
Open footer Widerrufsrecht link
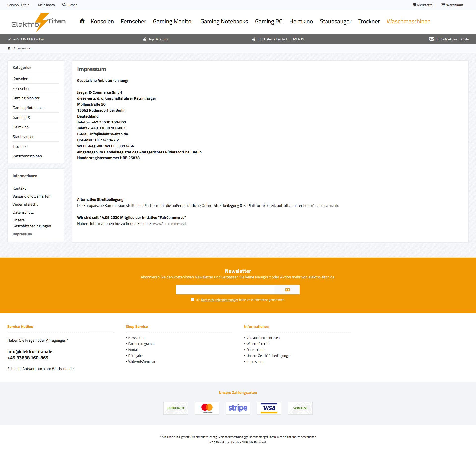click(258, 344)
